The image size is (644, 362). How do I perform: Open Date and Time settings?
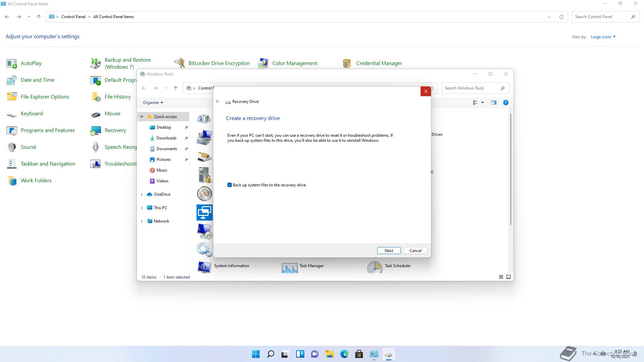coord(31,80)
